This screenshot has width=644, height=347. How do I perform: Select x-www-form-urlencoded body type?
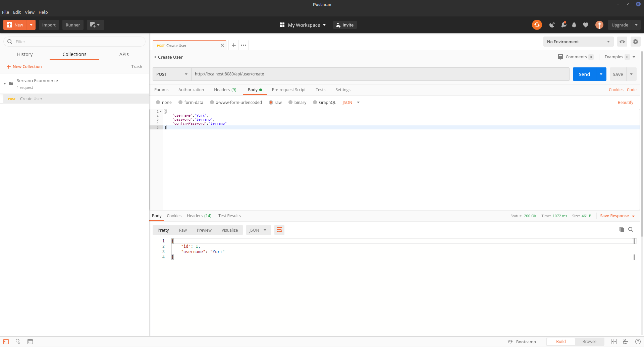point(212,103)
